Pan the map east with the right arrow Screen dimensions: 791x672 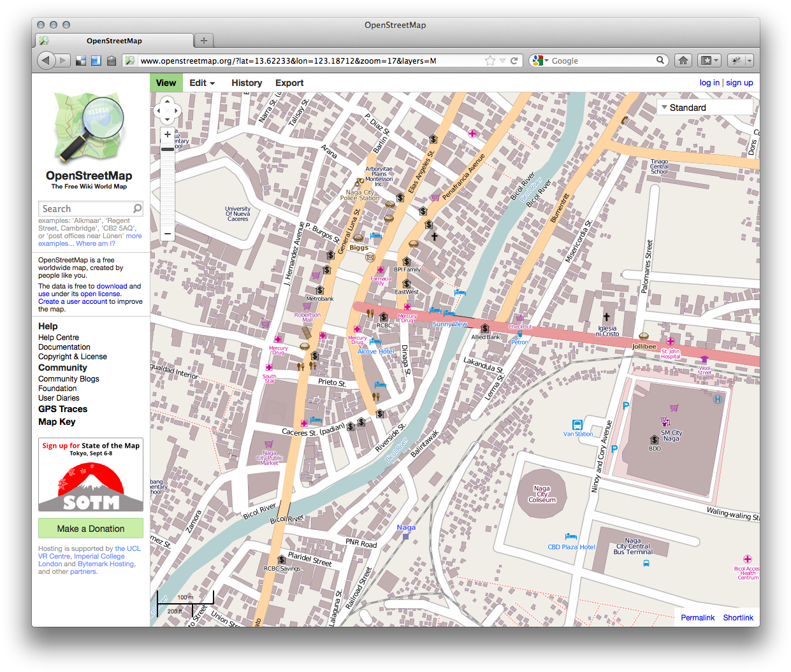pyautogui.click(x=176, y=110)
